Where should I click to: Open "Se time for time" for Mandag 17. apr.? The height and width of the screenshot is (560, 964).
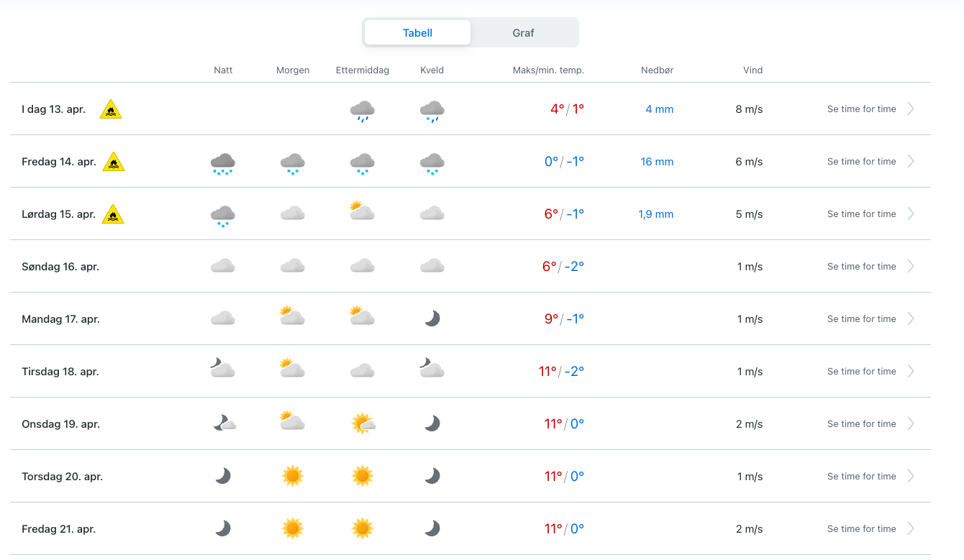tap(861, 318)
